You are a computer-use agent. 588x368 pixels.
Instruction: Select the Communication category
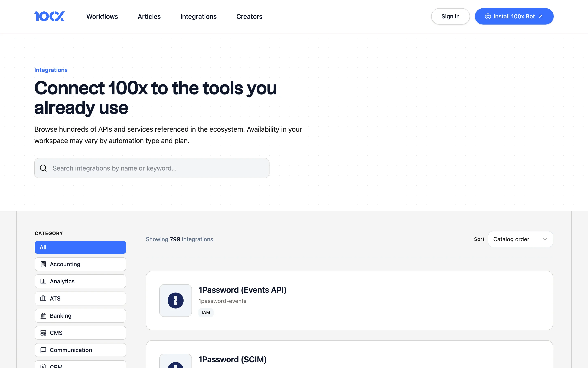pos(80,350)
